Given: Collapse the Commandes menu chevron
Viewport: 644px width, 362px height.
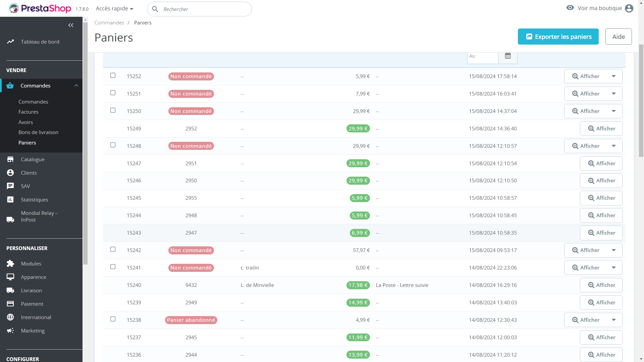Looking at the screenshot, I should [x=76, y=86].
